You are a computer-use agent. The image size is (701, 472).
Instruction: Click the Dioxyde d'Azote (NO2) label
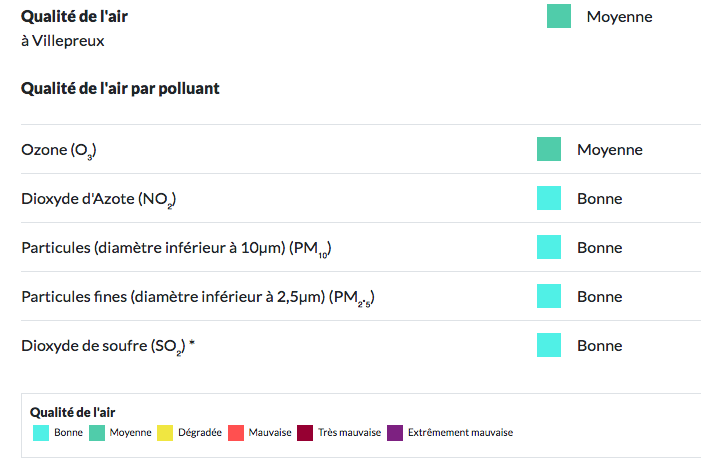(98, 199)
